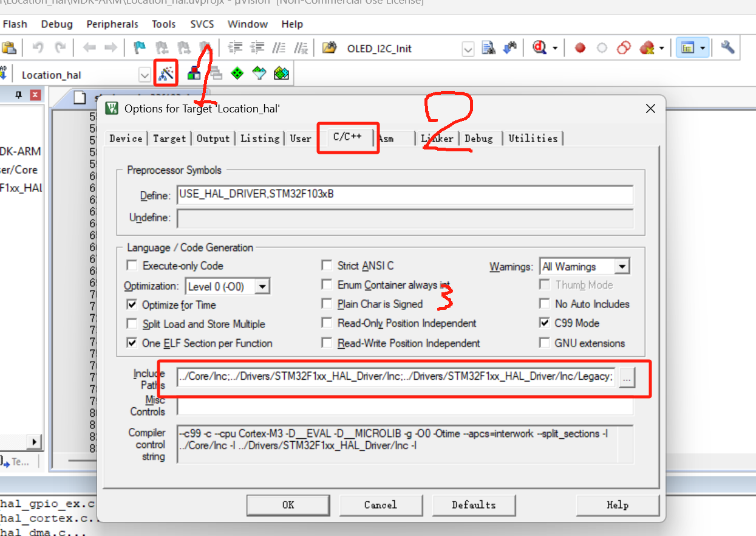Click the Redo arrow in toolbar

pyautogui.click(x=60, y=47)
